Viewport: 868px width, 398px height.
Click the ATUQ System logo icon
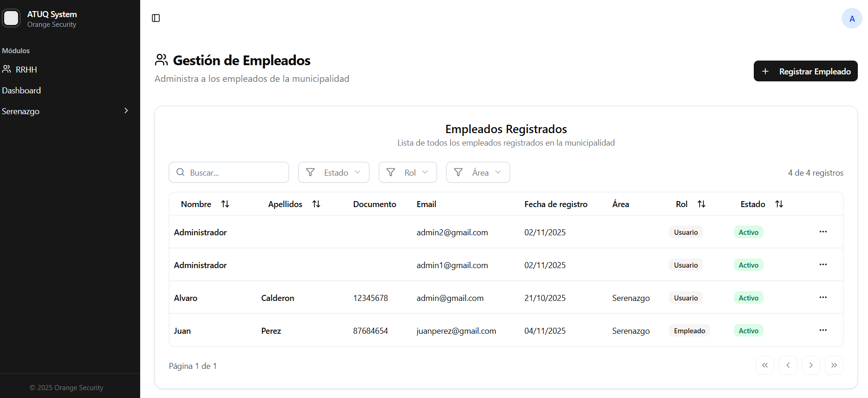pyautogui.click(x=11, y=18)
